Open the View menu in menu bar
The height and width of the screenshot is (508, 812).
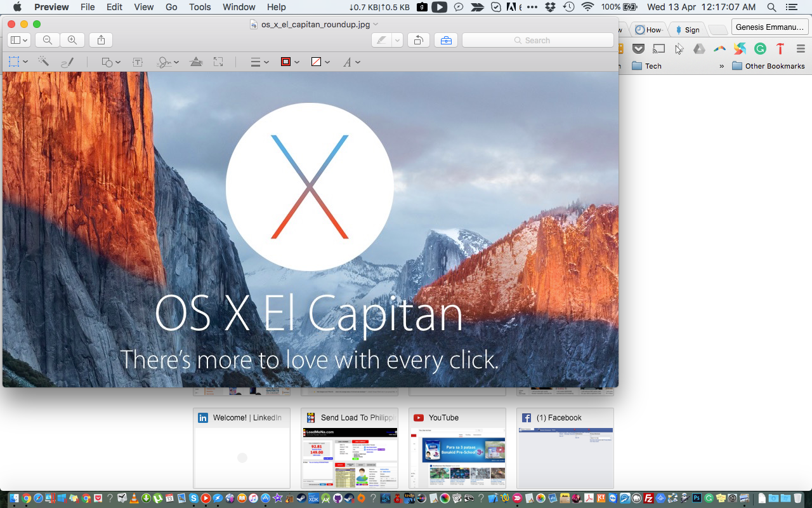(143, 7)
